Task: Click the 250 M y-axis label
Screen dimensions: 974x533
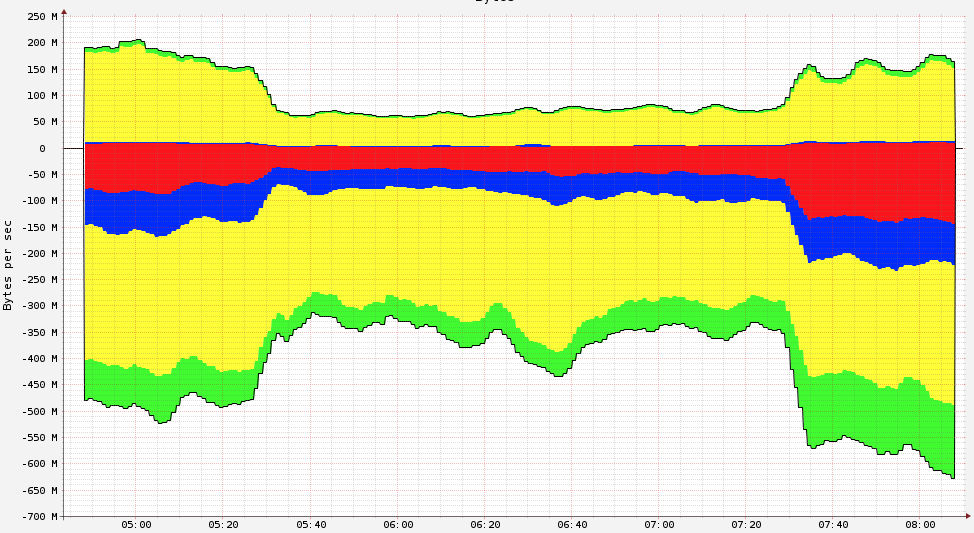Action: 43,17
